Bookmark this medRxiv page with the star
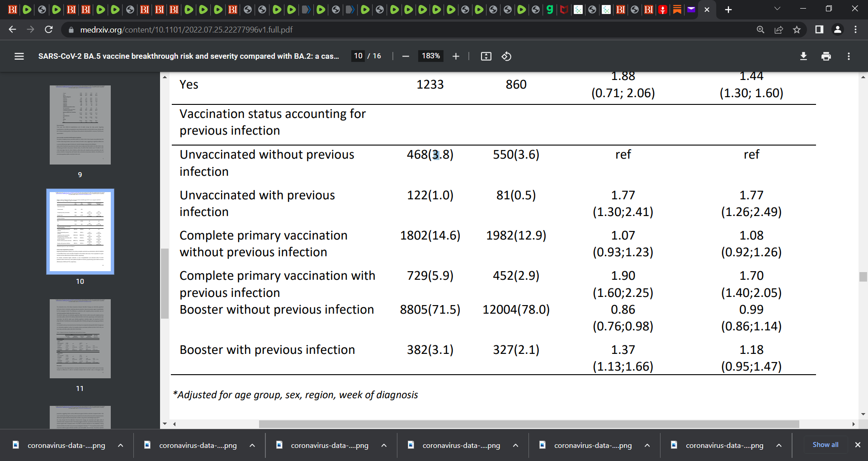The width and height of the screenshot is (868, 461). point(797,29)
